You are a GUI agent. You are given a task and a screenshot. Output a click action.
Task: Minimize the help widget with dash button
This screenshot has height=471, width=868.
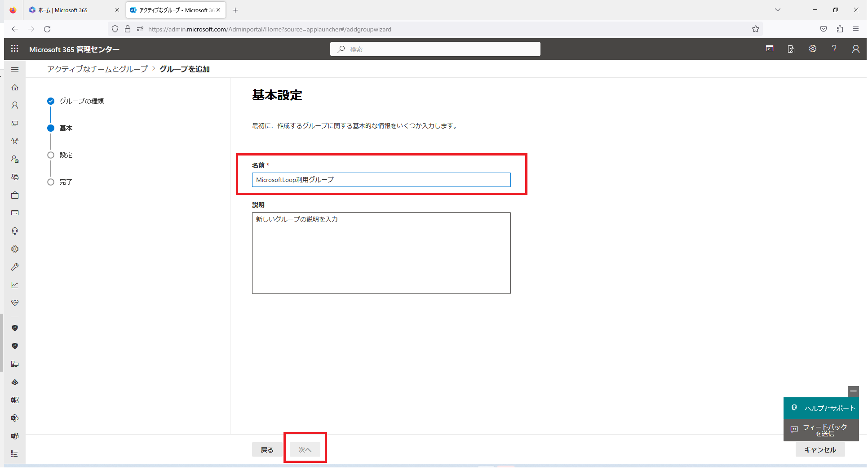853,391
